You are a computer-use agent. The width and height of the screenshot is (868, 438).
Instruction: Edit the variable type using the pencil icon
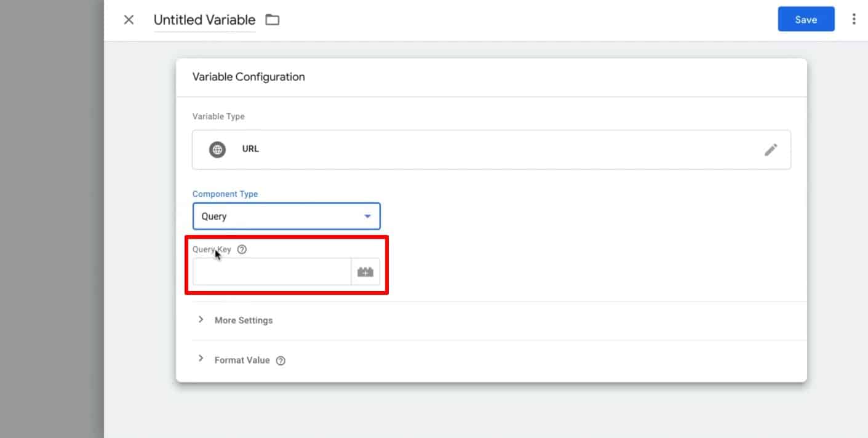[771, 149]
